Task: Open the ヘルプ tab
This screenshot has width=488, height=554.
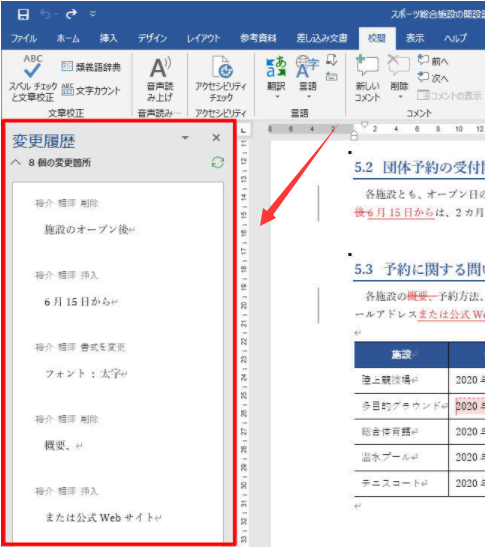Action: click(x=455, y=38)
